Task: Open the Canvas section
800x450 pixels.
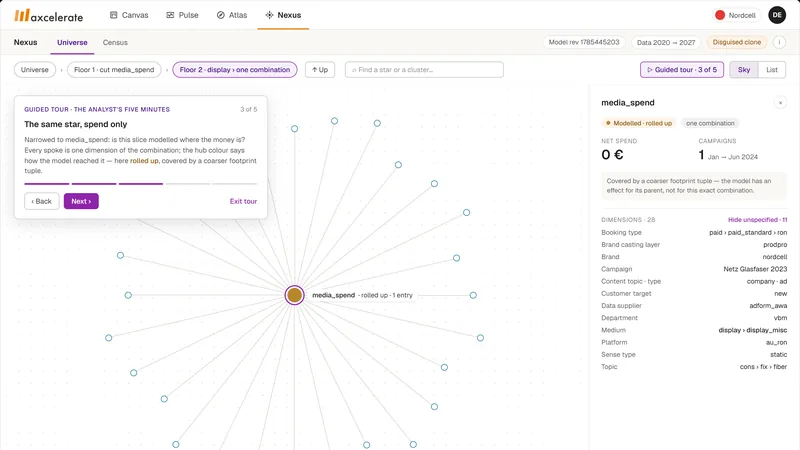Action: (x=129, y=15)
